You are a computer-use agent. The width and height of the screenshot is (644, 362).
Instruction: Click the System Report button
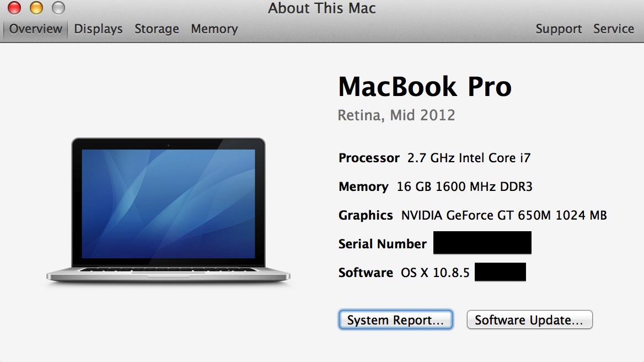tap(395, 320)
